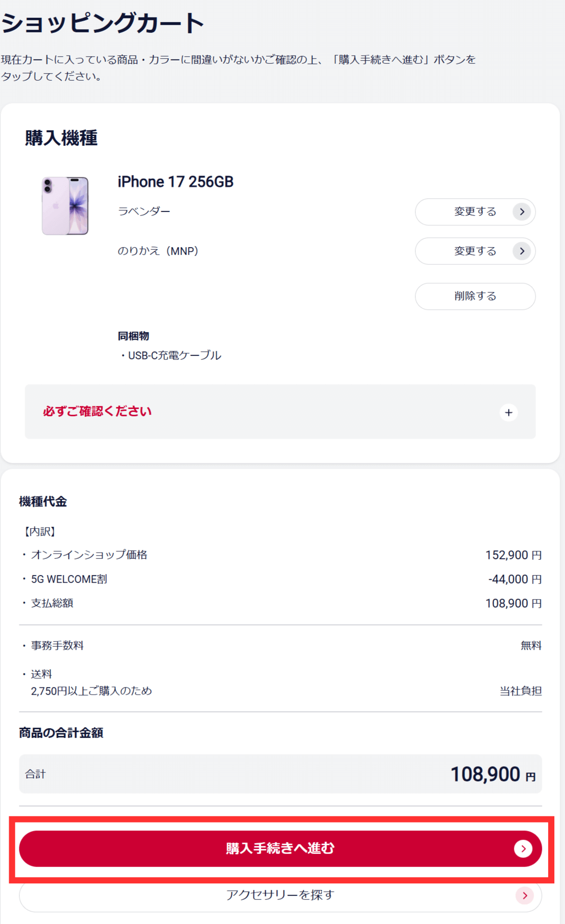Click the ショッピングカート page heading
The width and height of the screenshot is (565, 924).
(103, 23)
